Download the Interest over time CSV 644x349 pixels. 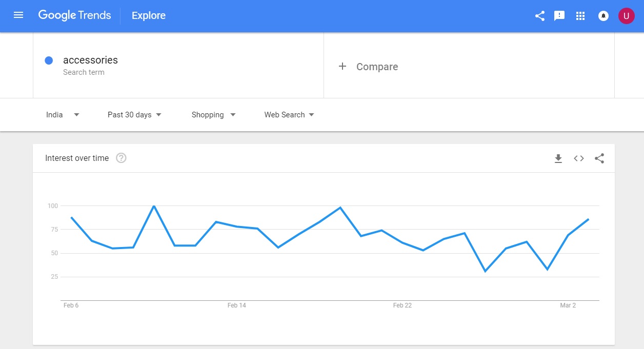pyautogui.click(x=558, y=158)
